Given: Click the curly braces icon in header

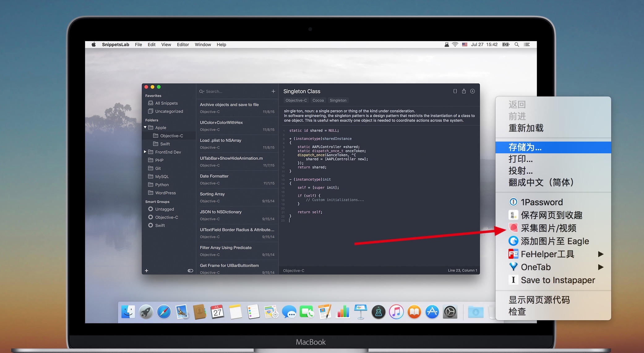Looking at the screenshot, I should point(455,91).
